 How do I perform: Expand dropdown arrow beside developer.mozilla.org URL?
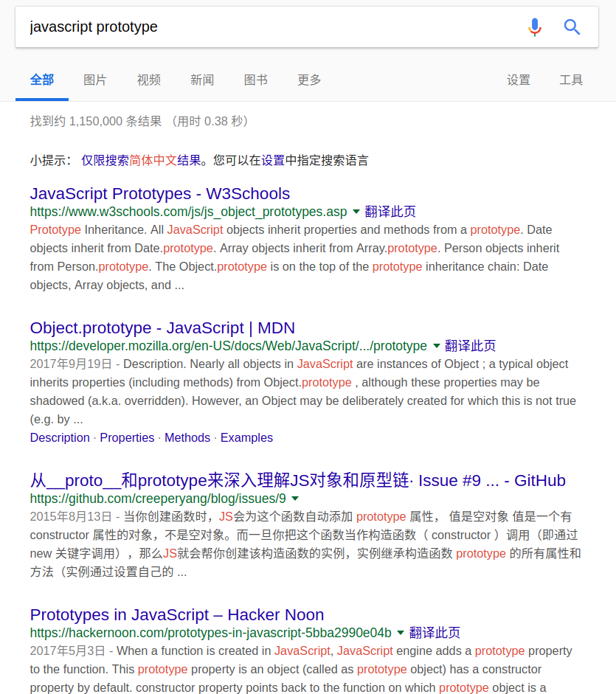click(x=436, y=346)
